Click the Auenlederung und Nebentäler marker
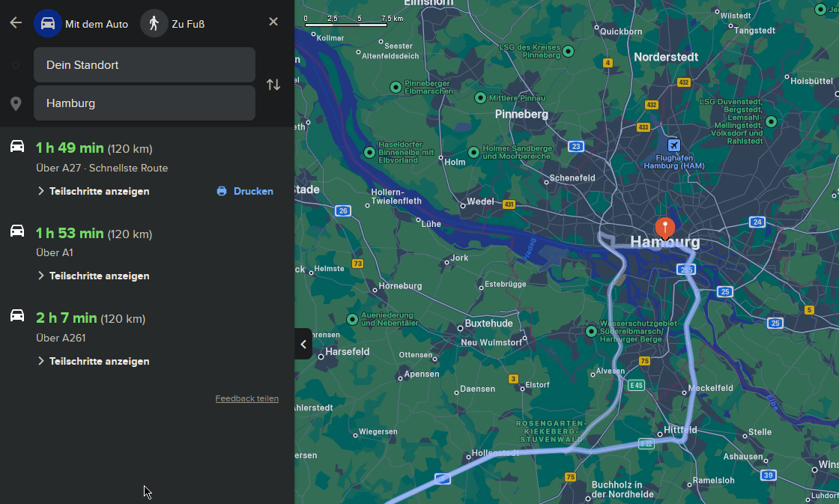The image size is (839, 504). (x=352, y=320)
